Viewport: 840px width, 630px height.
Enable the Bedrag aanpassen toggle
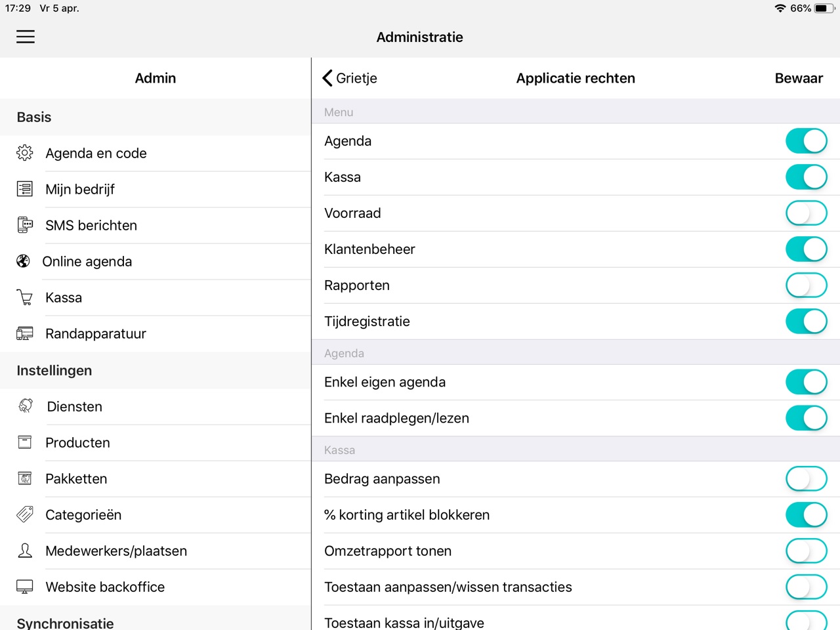point(807,479)
